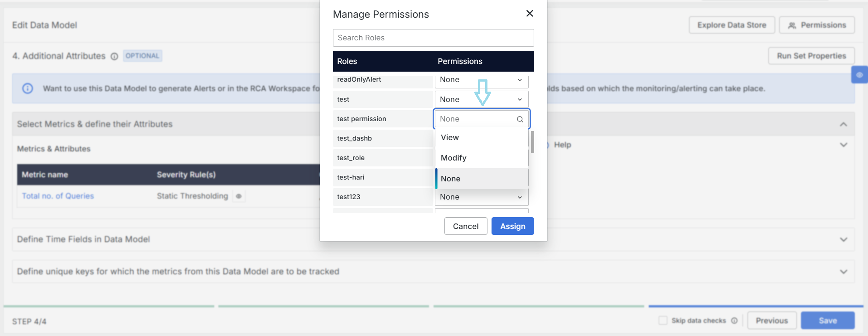
Task: Click the info icon in the blue alert banner
Action: coord(28,88)
